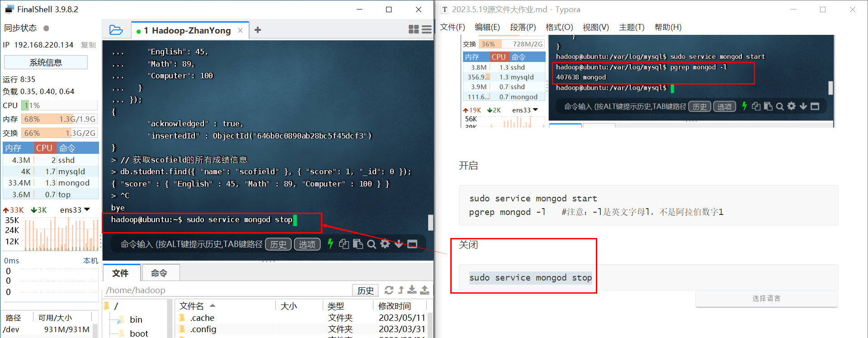Click 历史 button in command input bar
The height and width of the screenshot is (338, 868).
click(x=278, y=244)
